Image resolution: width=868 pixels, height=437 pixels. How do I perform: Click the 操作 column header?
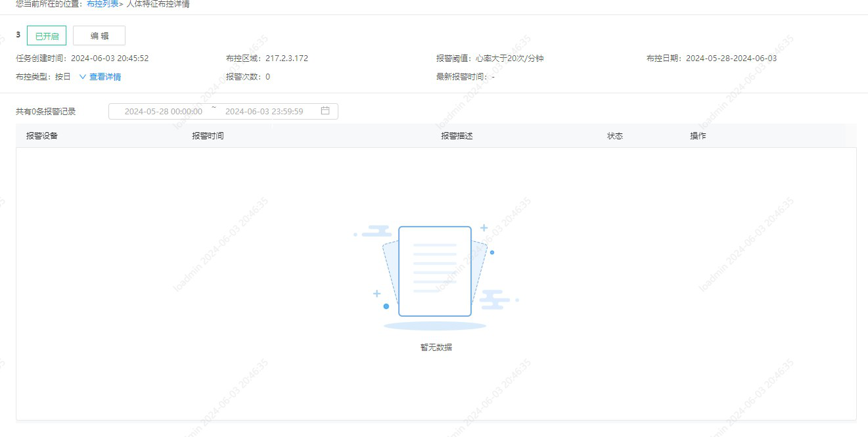tap(698, 136)
